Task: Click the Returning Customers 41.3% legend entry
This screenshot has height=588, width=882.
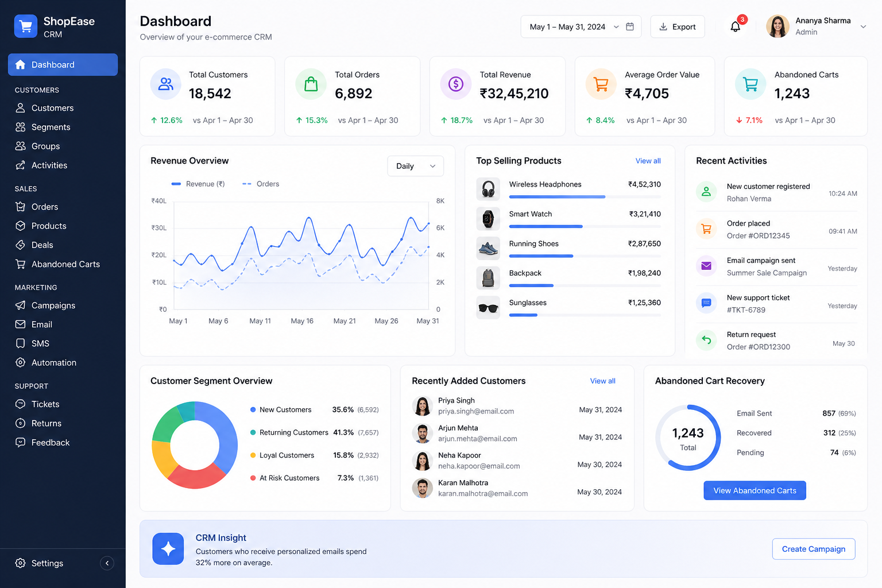Action: pyautogui.click(x=314, y=432)
